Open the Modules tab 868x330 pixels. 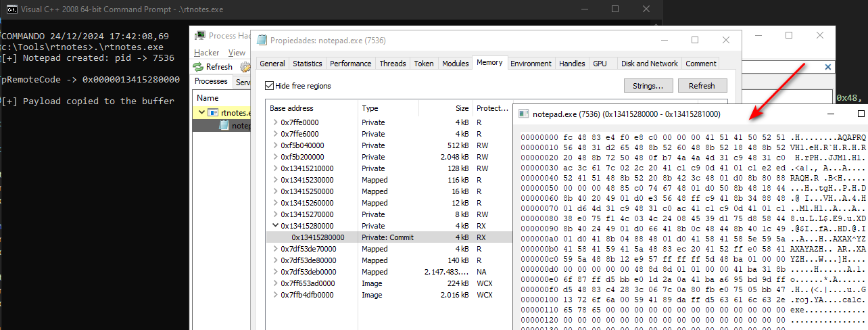[x=455, y=64]
